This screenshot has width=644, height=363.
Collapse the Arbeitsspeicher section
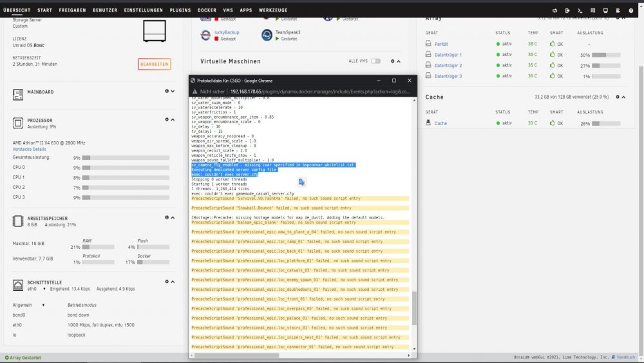tap(173, 217)
